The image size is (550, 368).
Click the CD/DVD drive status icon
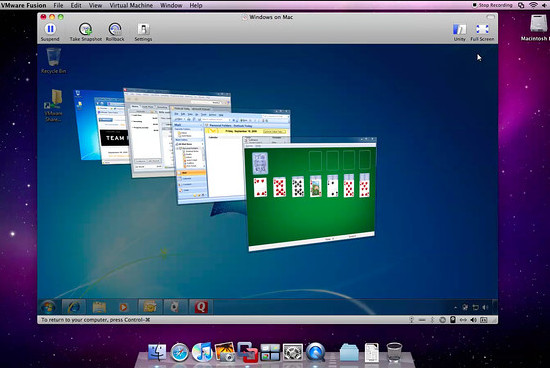pyautogui.click(x=443, y=320)
